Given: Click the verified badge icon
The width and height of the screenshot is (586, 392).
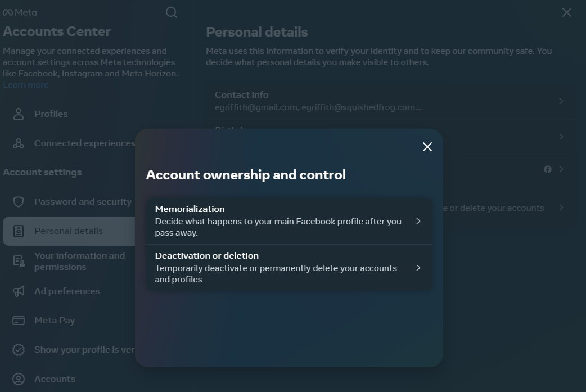Looking at the screenshot, I should tap(19, 350).
